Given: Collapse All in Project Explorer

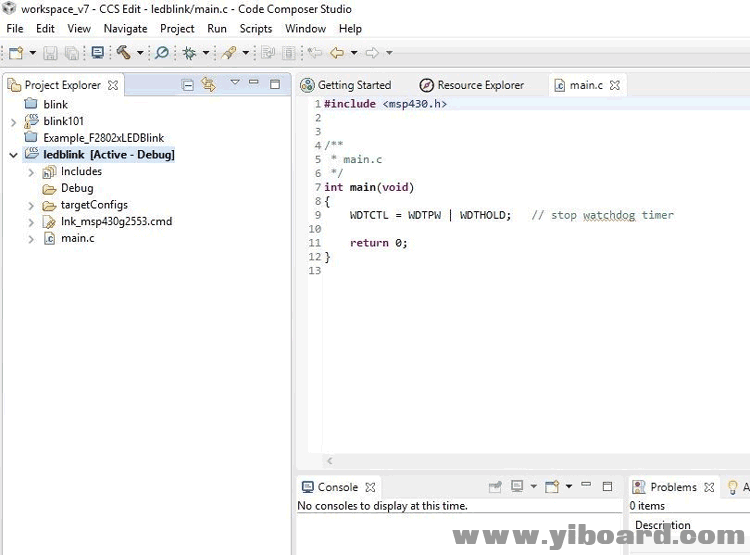Looking at the screenshot, I should click(x=188, y=85).
